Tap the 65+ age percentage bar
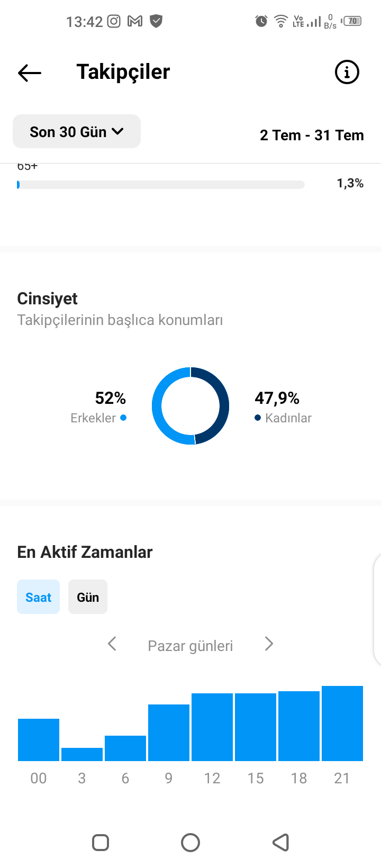Image resolution: width=381 pixels, height=868 pixels. click(161, 185)
